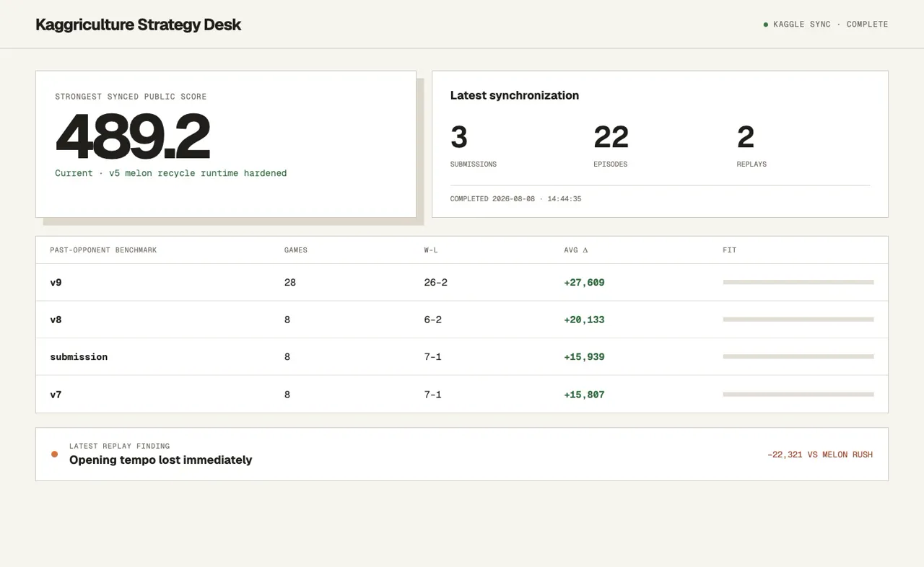Click the AVG Δ column header
The image size is (924, 567).
(x=576, y=250)
